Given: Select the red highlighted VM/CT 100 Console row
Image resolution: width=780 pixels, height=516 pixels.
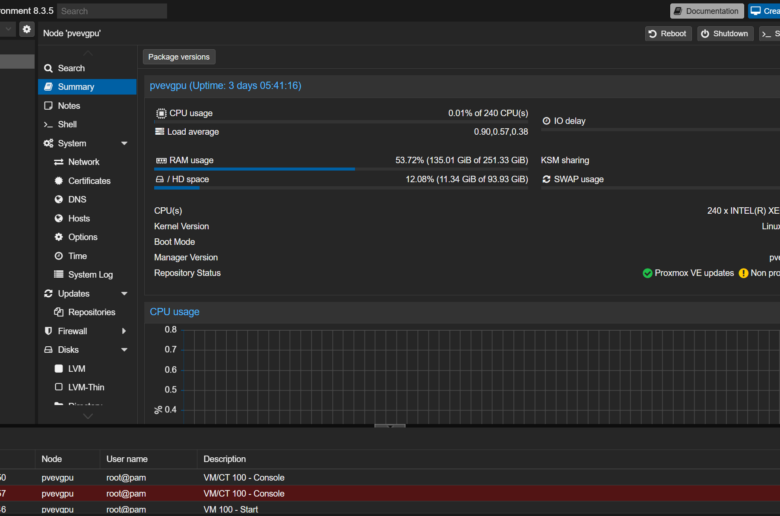Looking at the screenshot, I should click(x=390, y=494).
